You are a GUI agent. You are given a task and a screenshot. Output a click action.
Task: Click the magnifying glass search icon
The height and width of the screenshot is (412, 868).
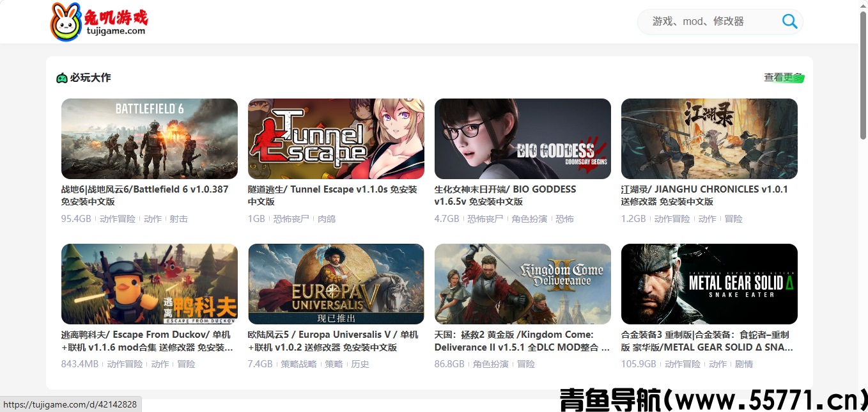click(x=789, y=21)
